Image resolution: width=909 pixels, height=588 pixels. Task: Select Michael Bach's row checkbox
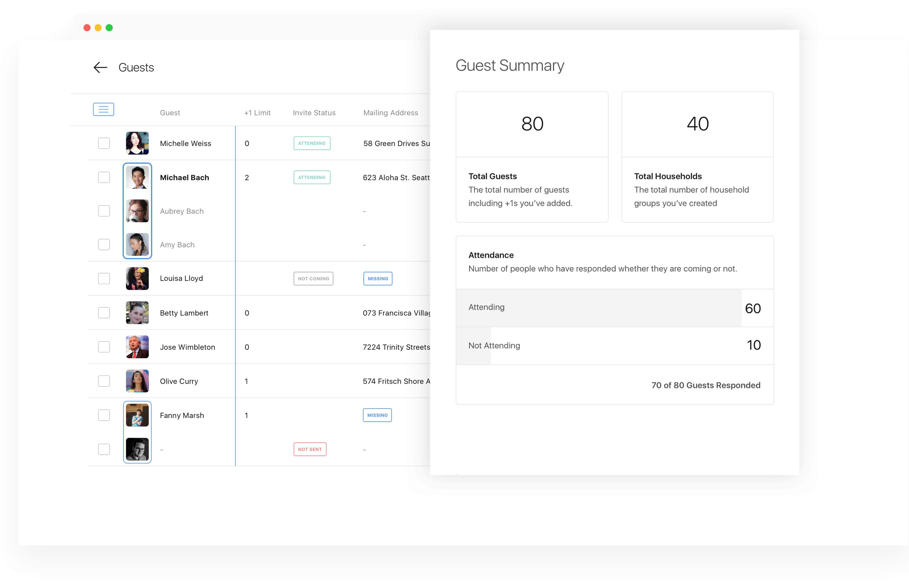[x=104, y=177]
